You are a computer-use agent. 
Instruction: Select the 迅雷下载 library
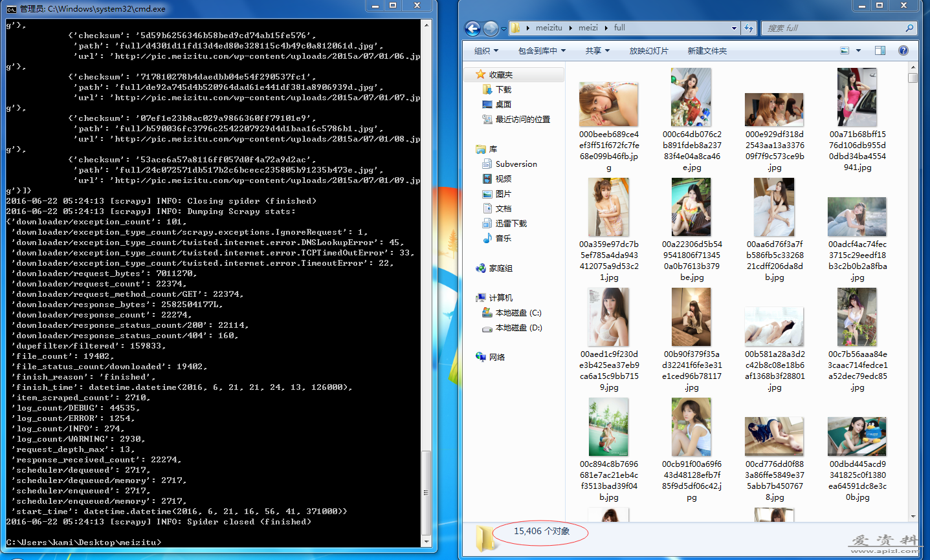[511, 224]
